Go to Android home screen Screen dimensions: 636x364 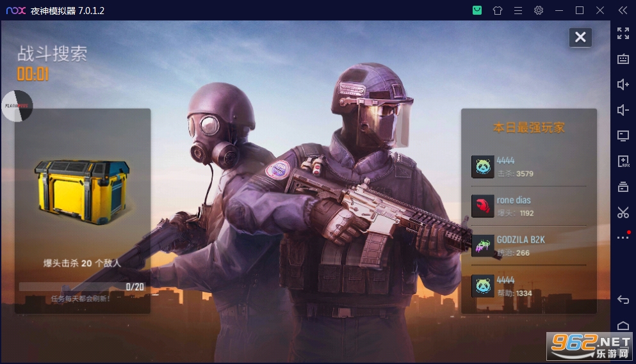click(623, 326)
